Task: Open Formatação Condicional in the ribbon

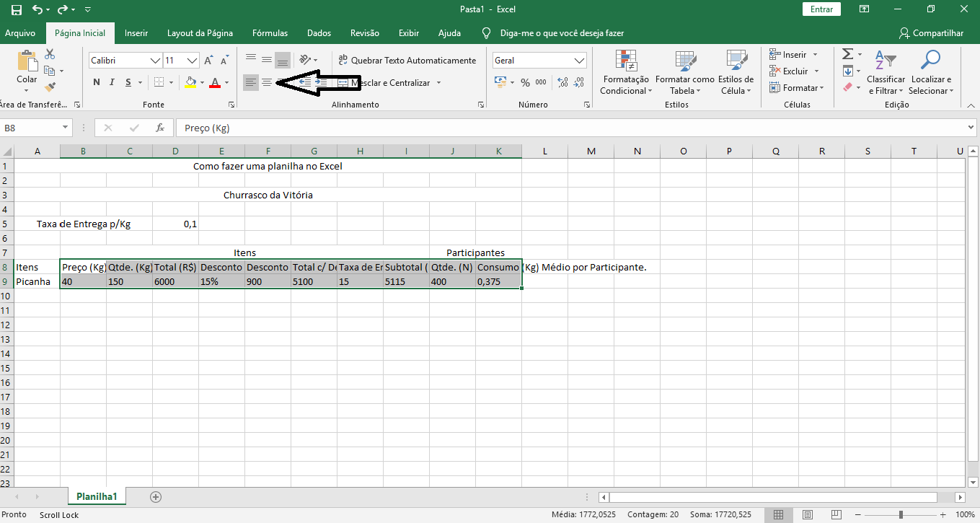Action: (x=625, y=73)
